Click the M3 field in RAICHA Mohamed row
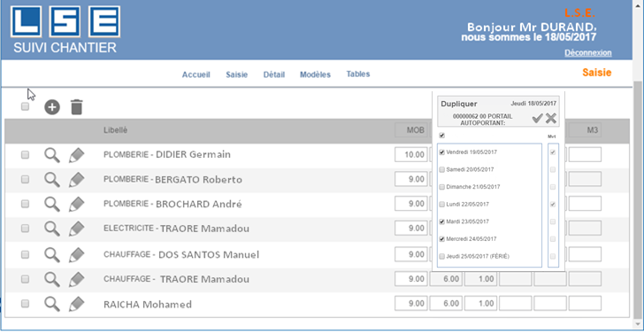This screenshot has width=644, height=334. 586,304
